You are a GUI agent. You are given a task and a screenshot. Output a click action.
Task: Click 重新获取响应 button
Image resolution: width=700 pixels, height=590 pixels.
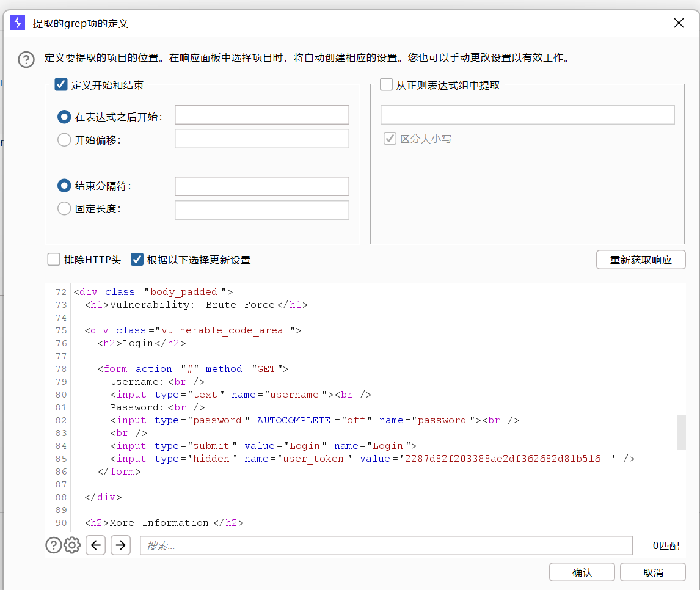tap(641, 260)
